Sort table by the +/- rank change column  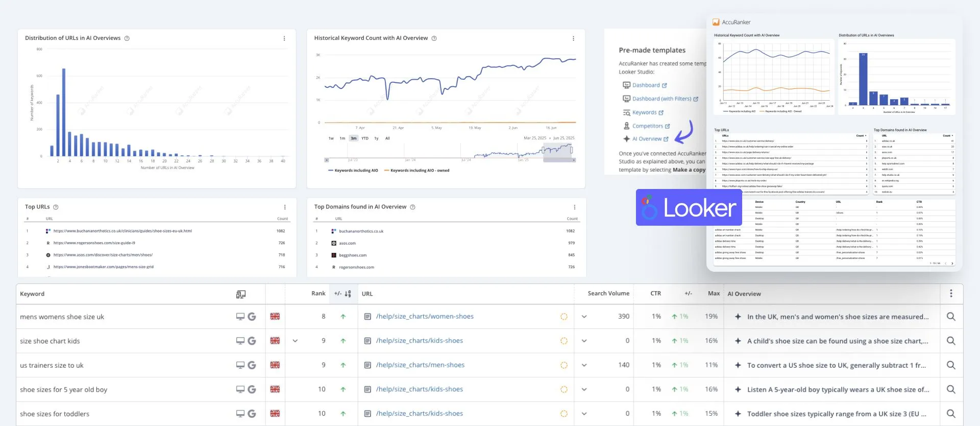pyautogui.click(x=342, y=294)
